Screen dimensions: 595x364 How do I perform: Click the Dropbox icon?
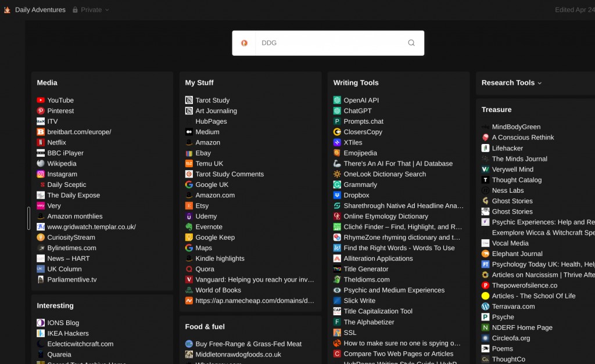click(337, 195)
